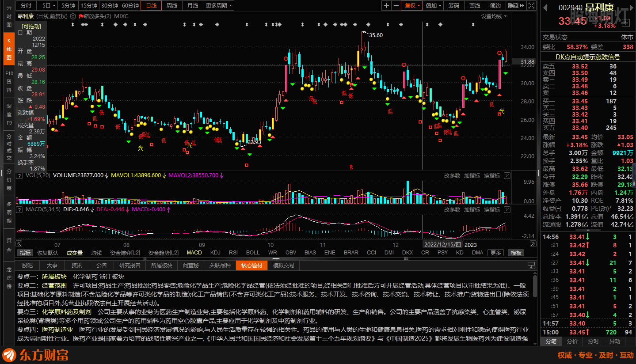Viewport: 636px width, 364px height.
Task: Open 复权 adjustment dropdown
Action: point(413,6)
